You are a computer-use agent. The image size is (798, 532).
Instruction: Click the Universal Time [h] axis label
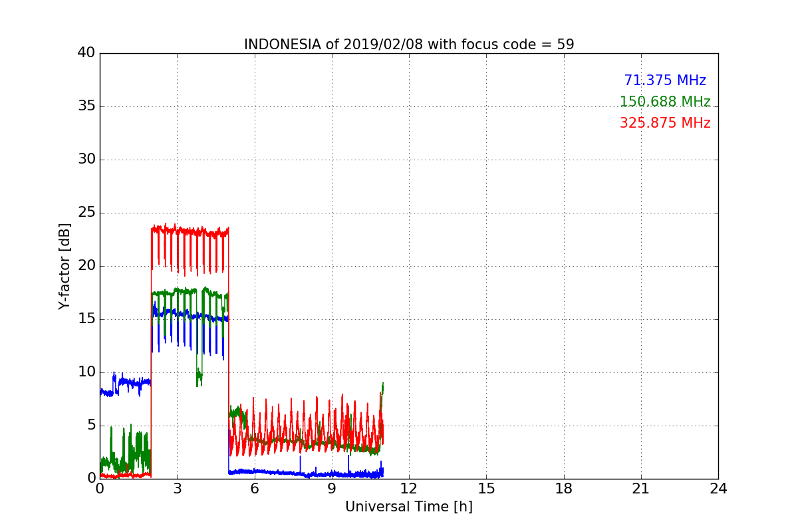(x=409, y=507)
